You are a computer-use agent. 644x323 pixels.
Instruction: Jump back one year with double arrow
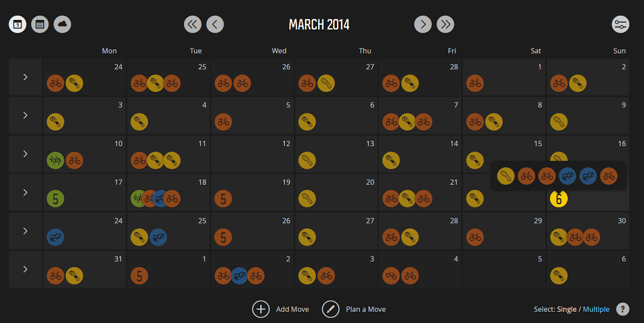coord(193,24)
